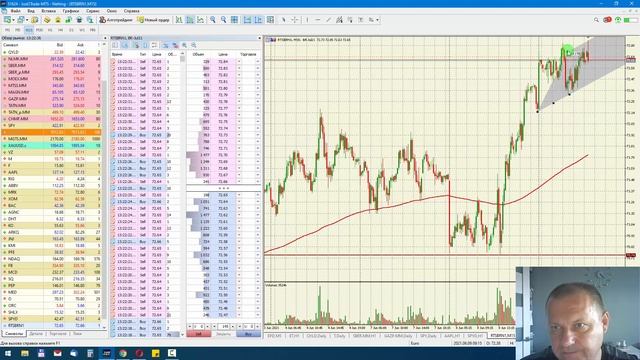This screenshot has height=360, width=640.
Task: Select the AAPL row in Market Watch
Action: pos(51,172)
